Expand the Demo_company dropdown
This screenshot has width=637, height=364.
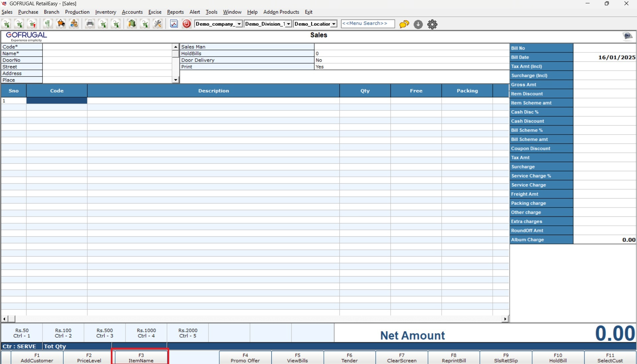tap(239, 24)
